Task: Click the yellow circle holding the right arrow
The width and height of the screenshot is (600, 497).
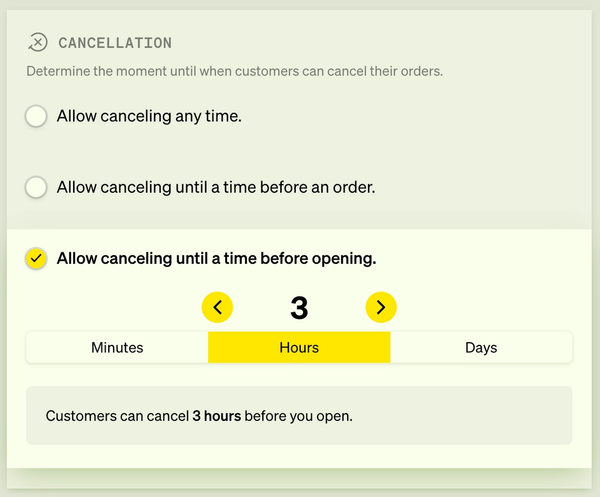Action: [x=381, y=307]
